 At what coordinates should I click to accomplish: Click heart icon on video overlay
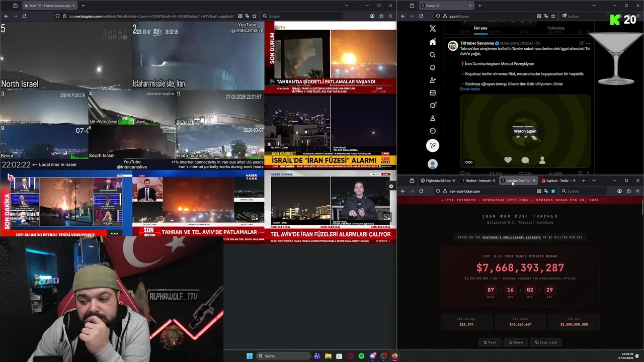click(x=508, y=160)
